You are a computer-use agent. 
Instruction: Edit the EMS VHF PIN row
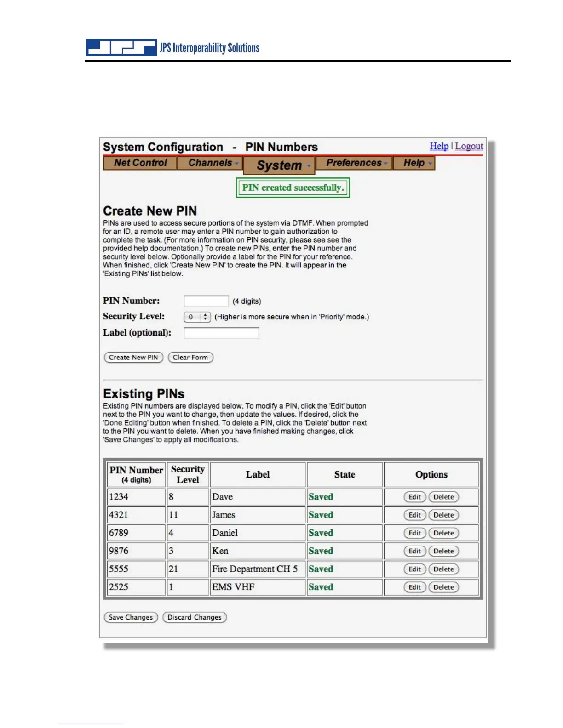(415, 587)
